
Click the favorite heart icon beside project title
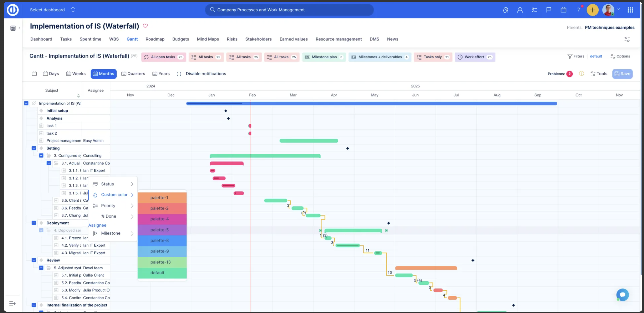[145, 26]
